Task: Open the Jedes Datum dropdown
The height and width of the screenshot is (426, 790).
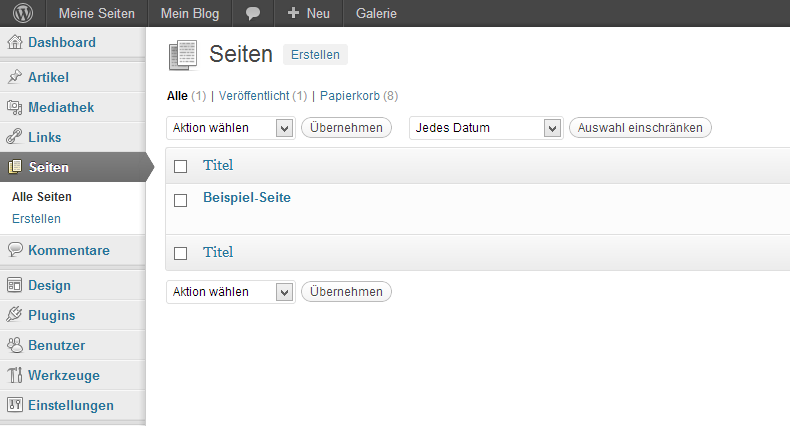Action: 486,128
